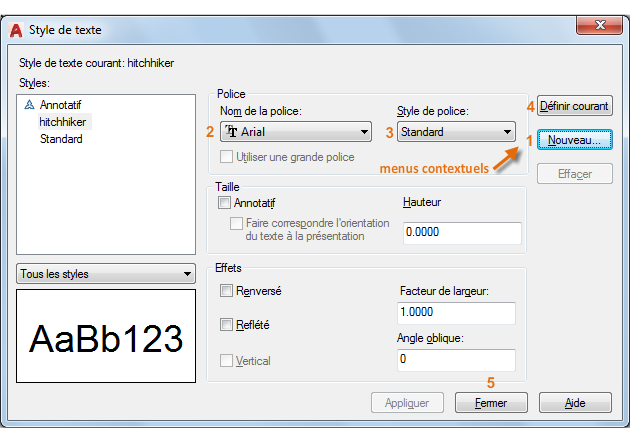Click the Facteur de largeur field

456,314
